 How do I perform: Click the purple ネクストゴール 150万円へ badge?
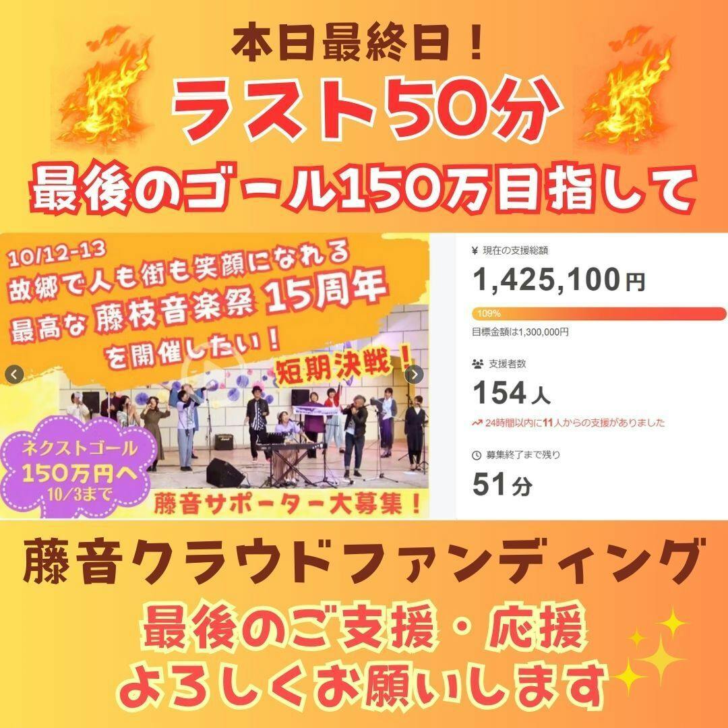(x=80, y=468)
